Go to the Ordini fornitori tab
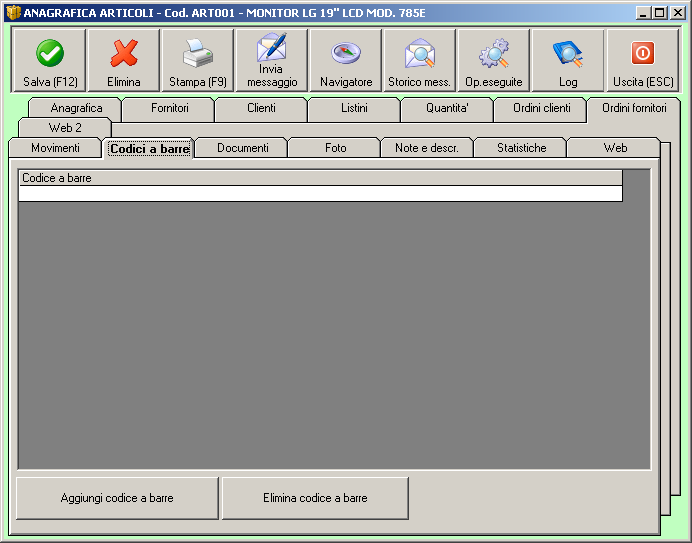The width and height of the screenshot is (692, 543). pos(634,108)
